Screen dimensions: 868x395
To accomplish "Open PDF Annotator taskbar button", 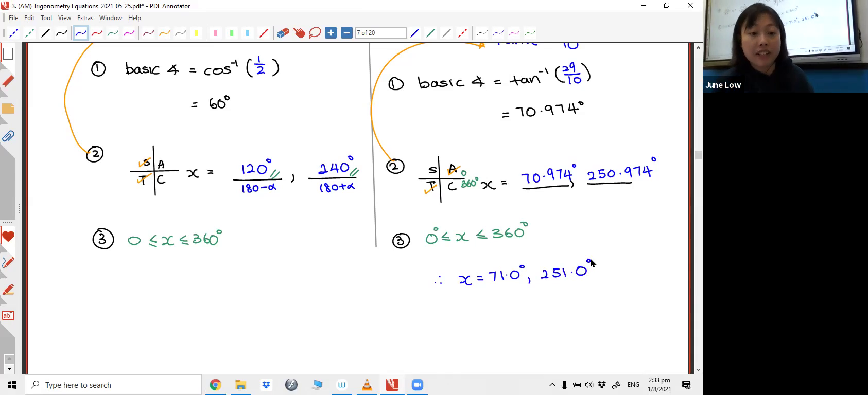I will tap(392, 385).
